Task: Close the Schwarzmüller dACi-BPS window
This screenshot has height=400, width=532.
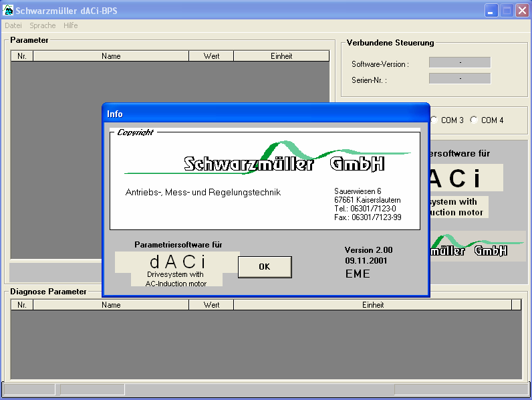Action: (x=522, y=11)
